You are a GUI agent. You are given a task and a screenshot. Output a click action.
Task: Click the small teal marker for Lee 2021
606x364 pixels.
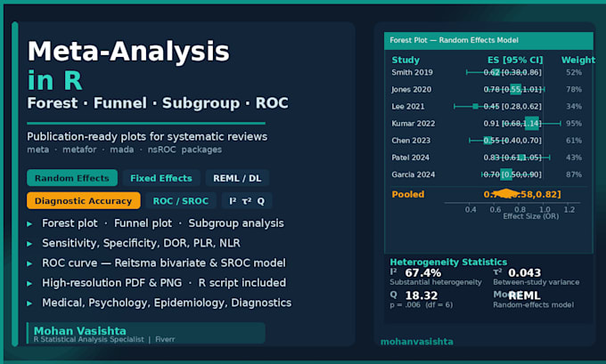pyautogui.click(x=475, y=106)
